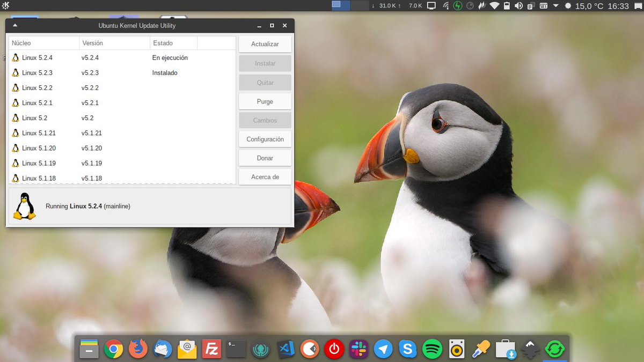Open the Acerca de dialog

click(x=265, y=177)
